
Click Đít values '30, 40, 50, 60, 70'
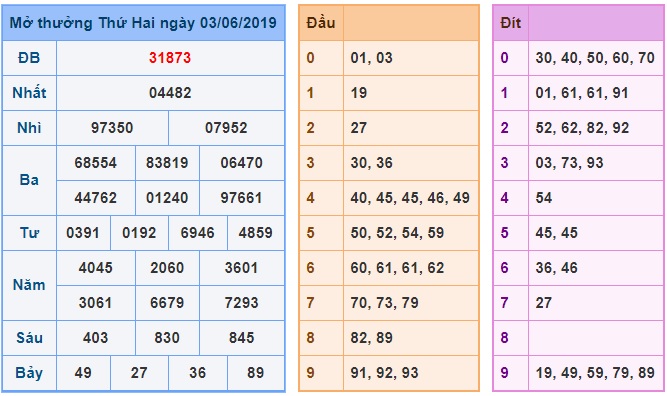(595, 58)
